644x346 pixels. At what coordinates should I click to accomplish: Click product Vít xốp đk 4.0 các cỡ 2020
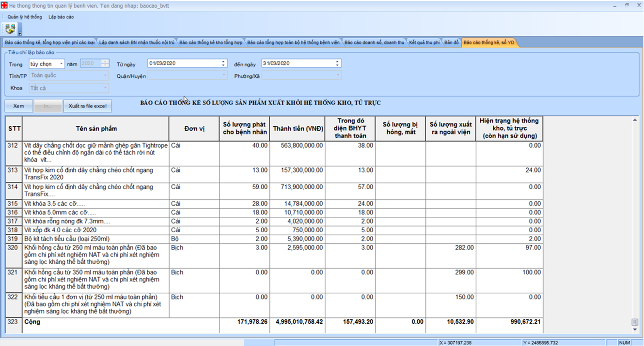pyautogui.click(x=61, y=230)
